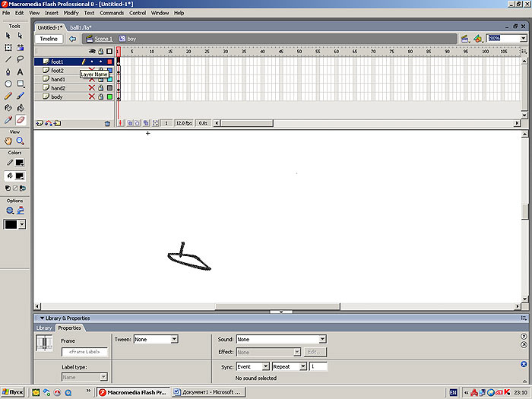The height and width of the screenshot is (399, 532).
Task: Toggle outline square of hand2 layer
Action: (109, 88)
